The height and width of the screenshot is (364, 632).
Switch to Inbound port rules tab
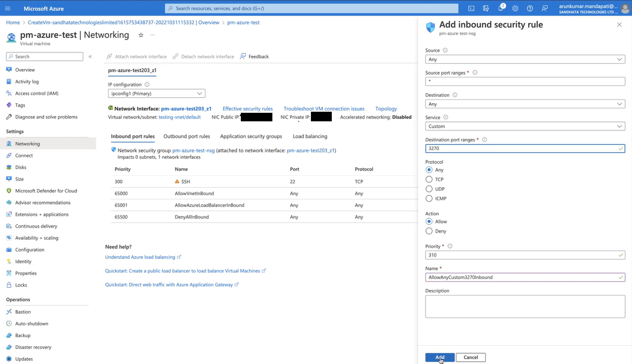133,136
